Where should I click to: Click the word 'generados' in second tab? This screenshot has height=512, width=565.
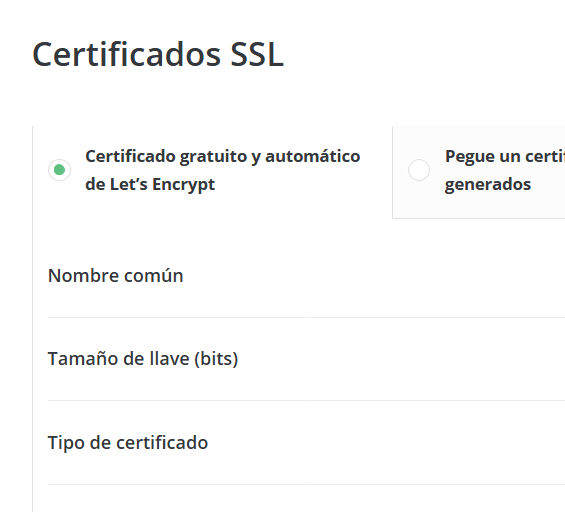point(488,184)
